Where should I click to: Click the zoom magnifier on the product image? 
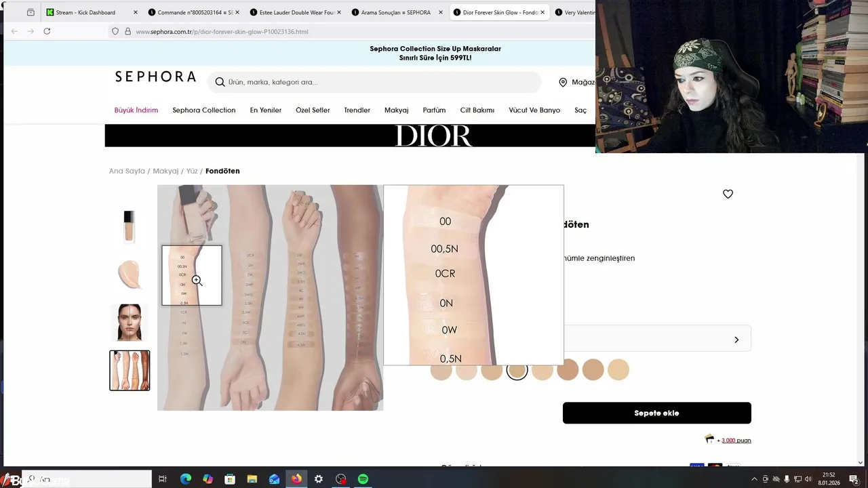click(197, 280)
